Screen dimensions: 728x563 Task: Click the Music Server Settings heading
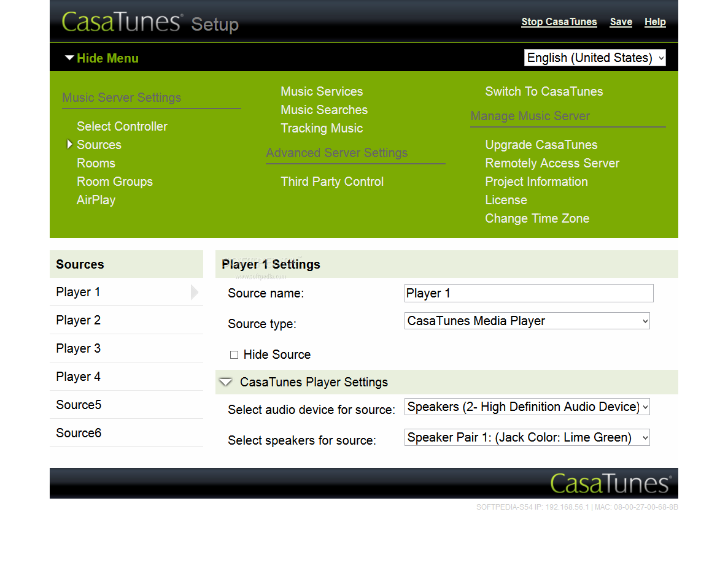point(122,98)
